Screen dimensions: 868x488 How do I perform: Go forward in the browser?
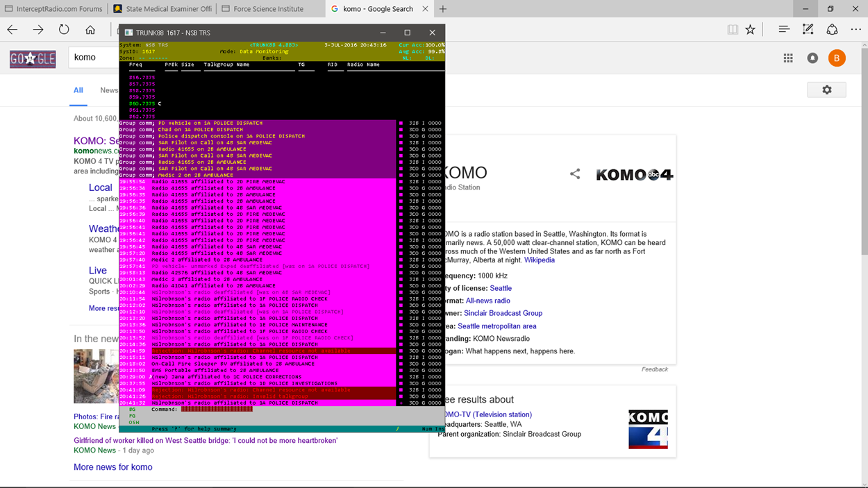[x=38, y=30]
